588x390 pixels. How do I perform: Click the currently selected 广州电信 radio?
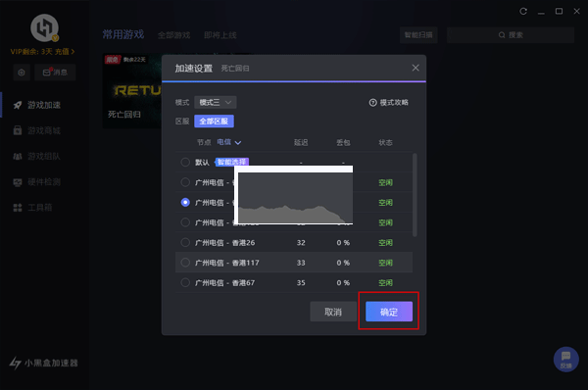[185, 202]
